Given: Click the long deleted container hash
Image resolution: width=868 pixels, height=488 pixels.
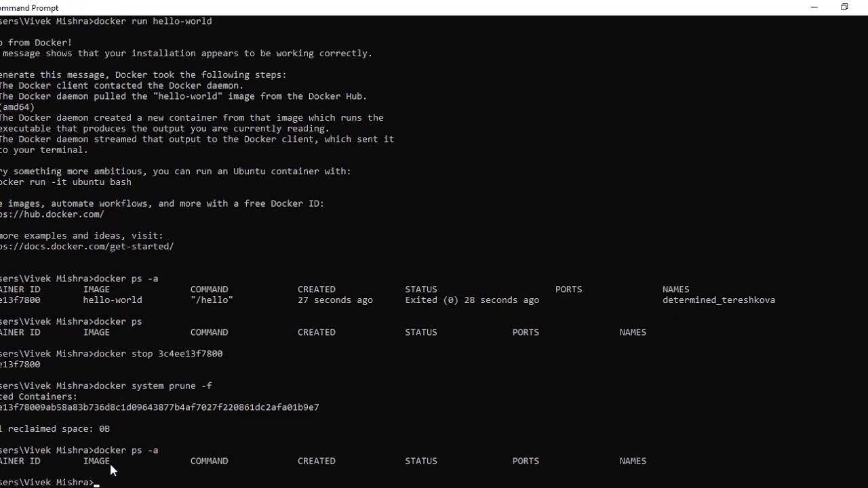Looking at the screenshot, I should [x=159, y=407].
